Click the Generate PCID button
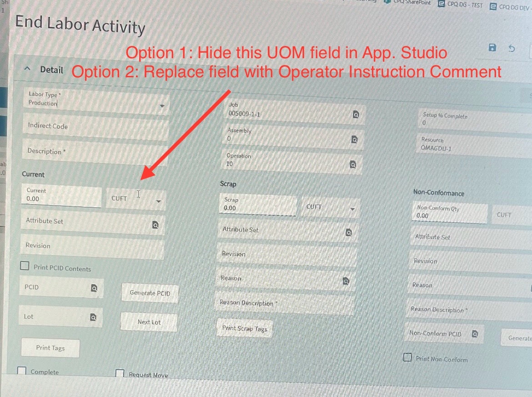This screenshot has width=532, height=397. [150, 293]
